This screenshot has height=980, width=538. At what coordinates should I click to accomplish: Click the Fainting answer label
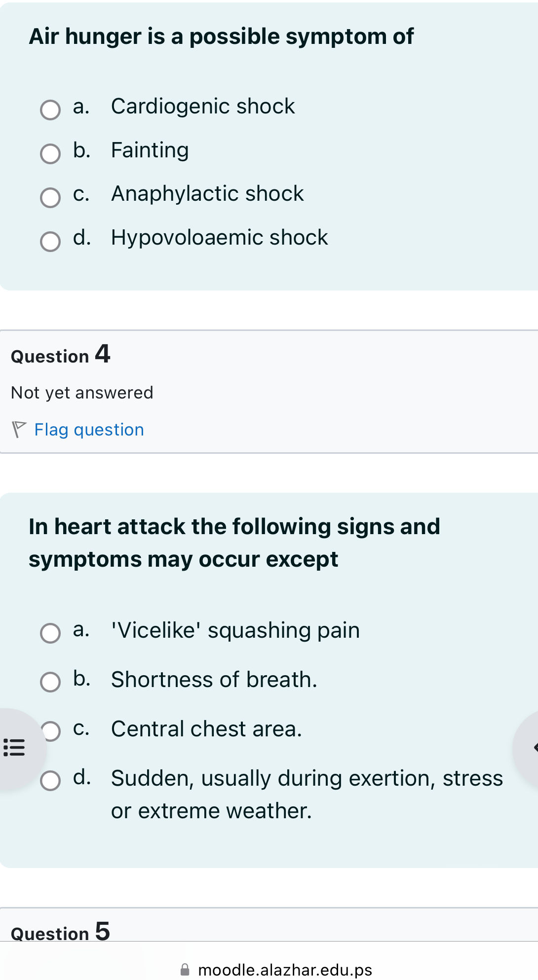pyautogui.click(x=150, y=150)
